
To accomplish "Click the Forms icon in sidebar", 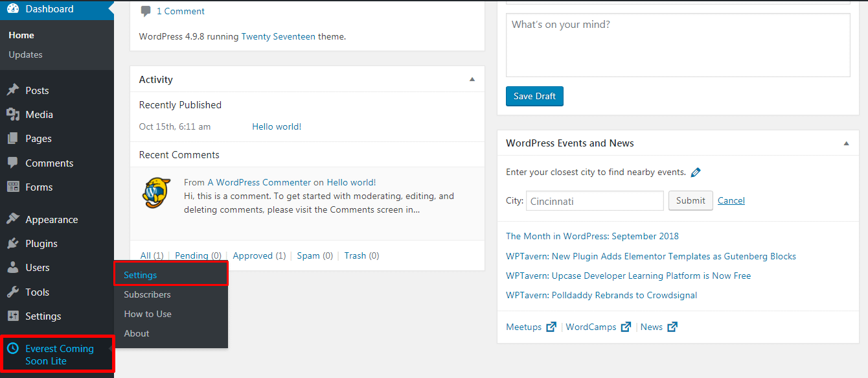I will [13, 187].
